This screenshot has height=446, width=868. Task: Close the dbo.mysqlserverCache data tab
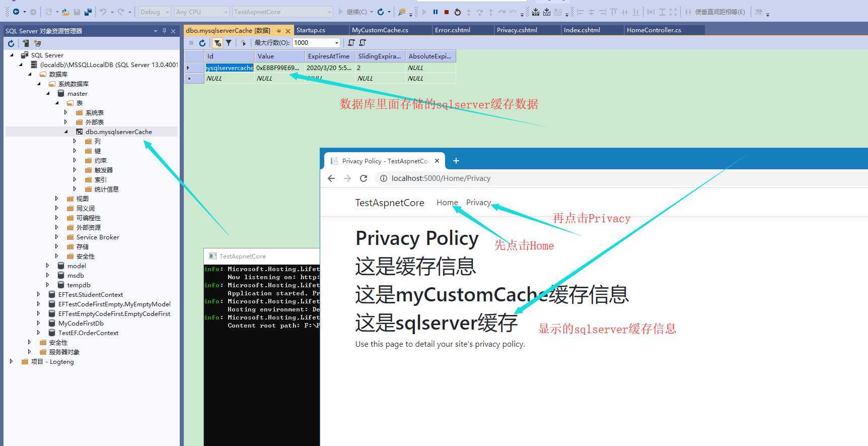288,31
